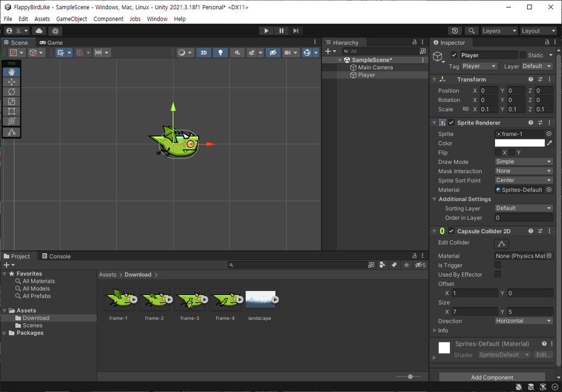Image resolution: width=562 pixels, height=392 pixels.
Task: Select the landscape thumbnail
Action: 260,299
